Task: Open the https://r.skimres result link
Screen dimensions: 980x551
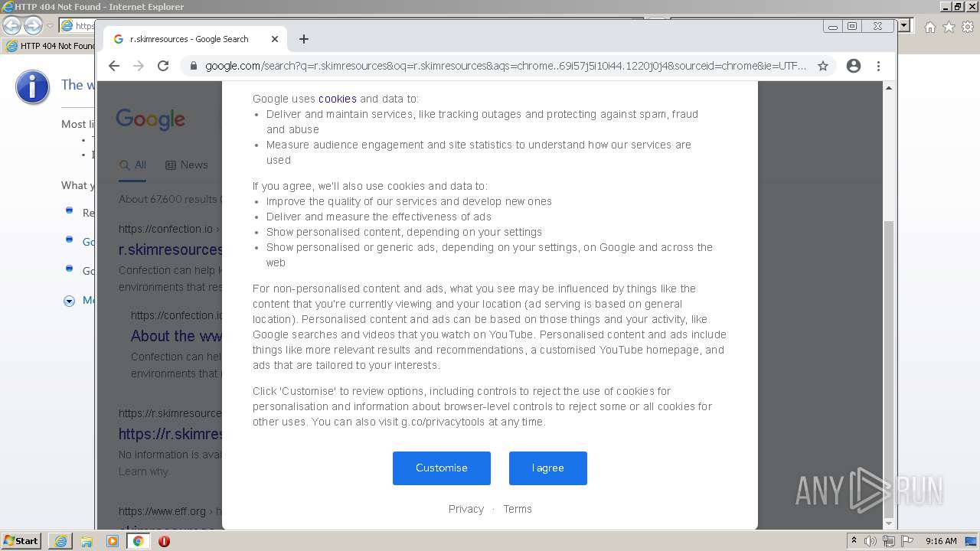Action: click(171, 434)
